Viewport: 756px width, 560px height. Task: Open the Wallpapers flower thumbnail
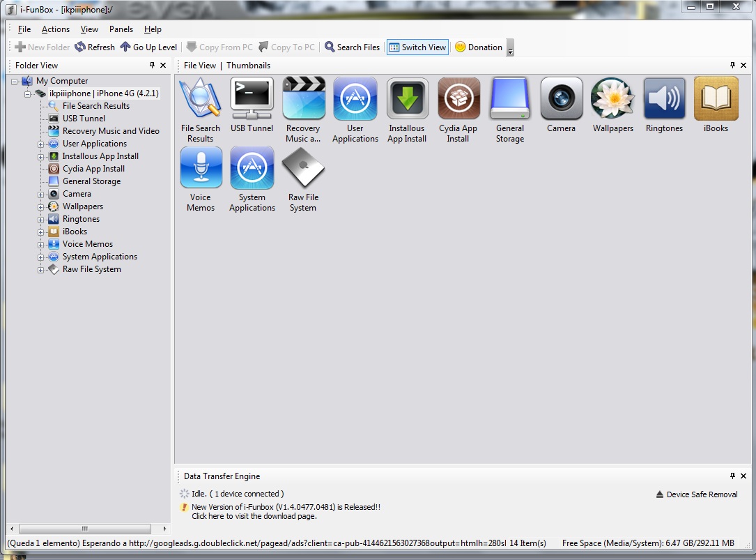(x=612, y=99)
